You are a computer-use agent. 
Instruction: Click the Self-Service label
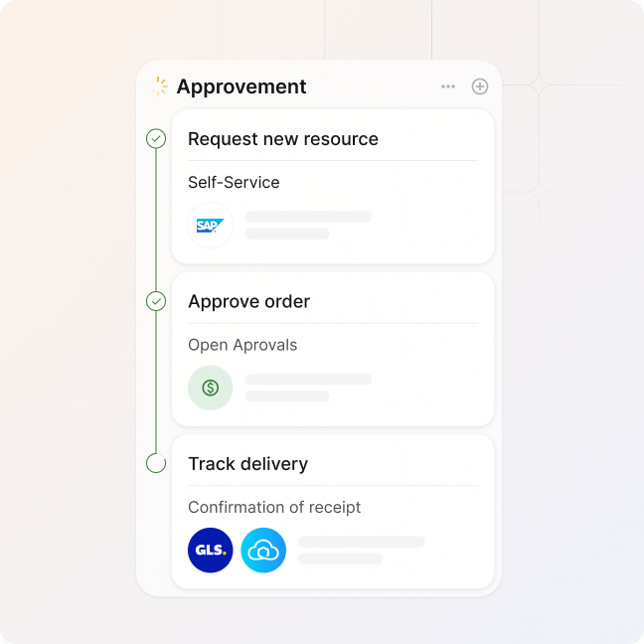[234, 182]
